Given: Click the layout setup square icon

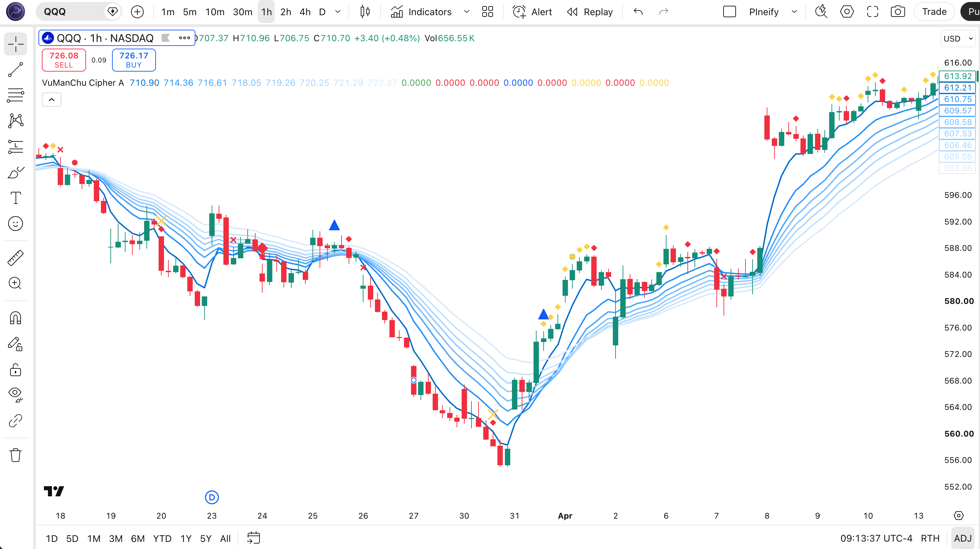Looking at the screenshot, I should [729, 12].
